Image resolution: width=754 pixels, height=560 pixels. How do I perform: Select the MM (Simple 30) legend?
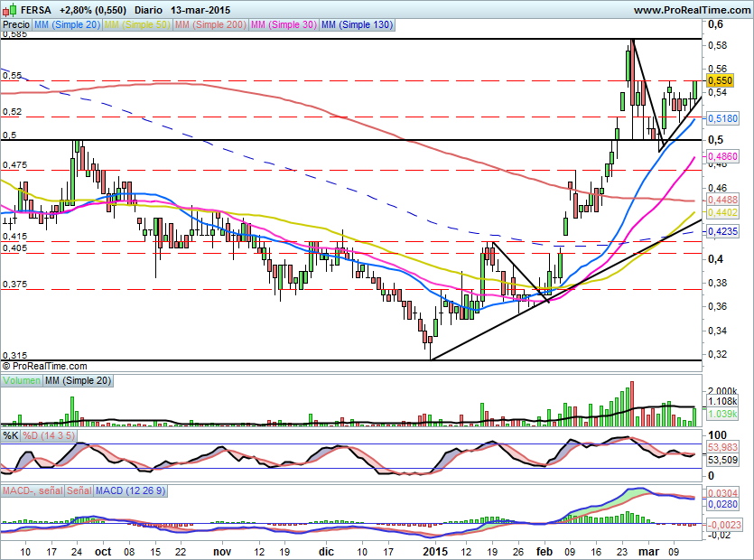point(284,24)
